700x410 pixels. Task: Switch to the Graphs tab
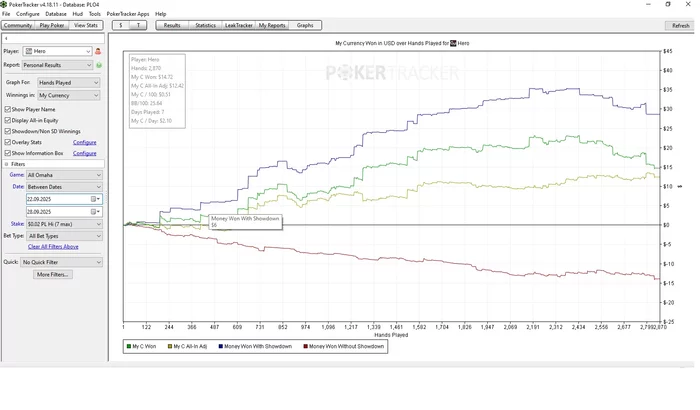tap(305, 25)
